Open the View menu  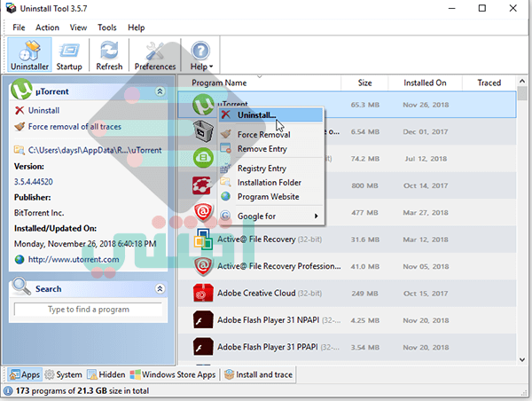[x=78, y=28]
